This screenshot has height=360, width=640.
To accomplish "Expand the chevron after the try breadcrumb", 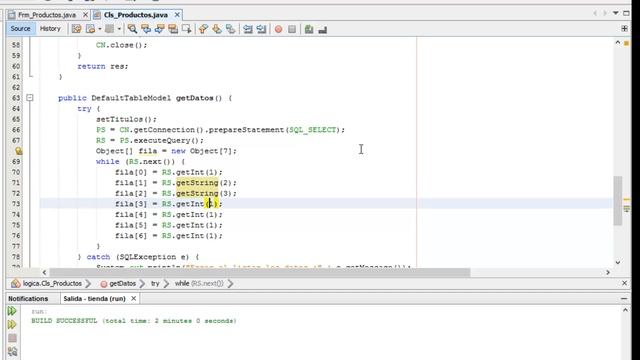I will pos(166,283).
